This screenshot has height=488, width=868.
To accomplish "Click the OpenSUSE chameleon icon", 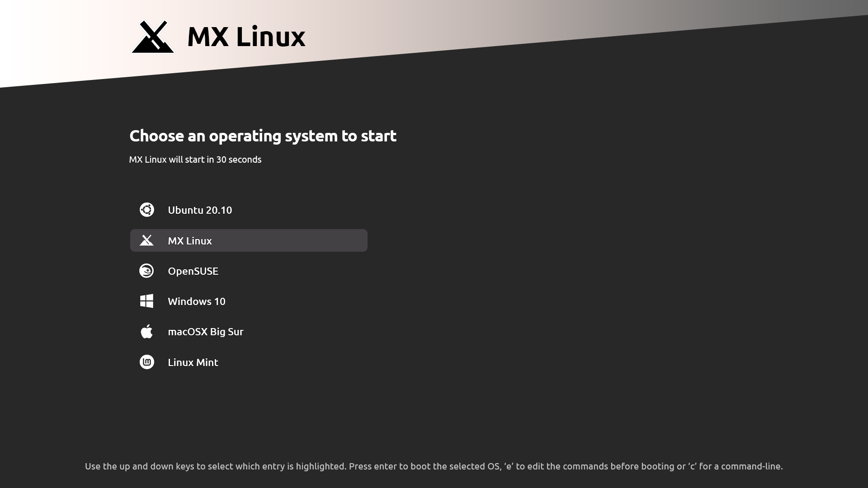I will point(146,271).
